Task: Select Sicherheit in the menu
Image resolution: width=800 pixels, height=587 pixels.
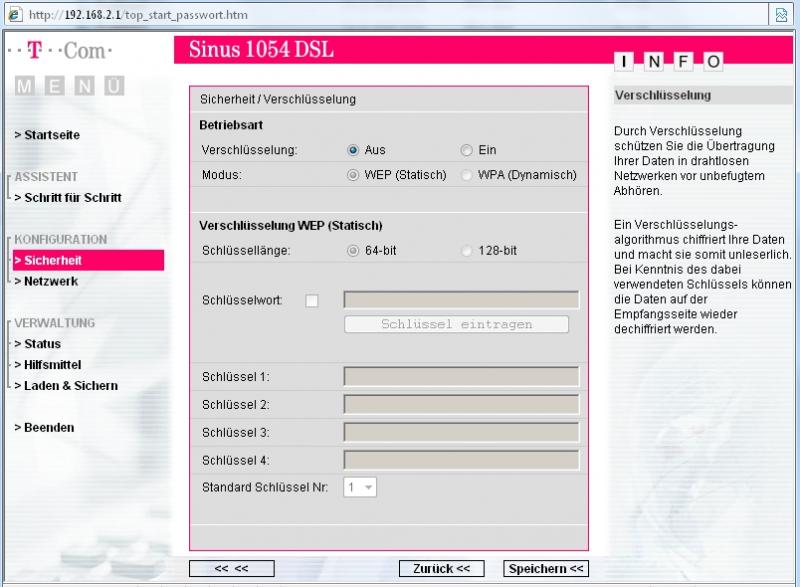Action: point(88,260)
